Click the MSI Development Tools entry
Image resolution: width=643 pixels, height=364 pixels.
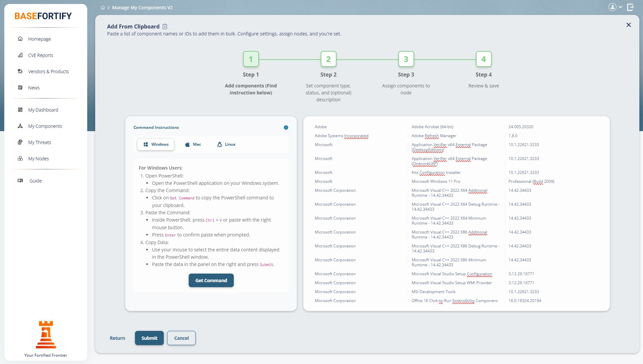(x=433, y=292)
